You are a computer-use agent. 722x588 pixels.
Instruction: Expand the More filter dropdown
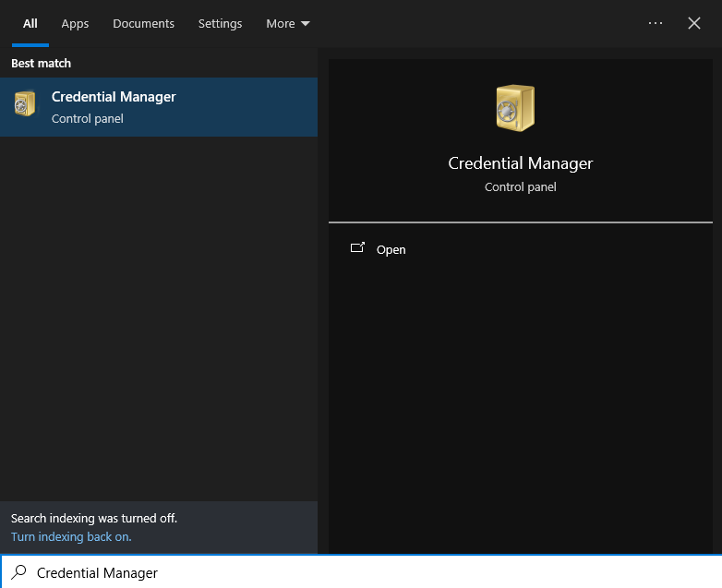point(287,23)
